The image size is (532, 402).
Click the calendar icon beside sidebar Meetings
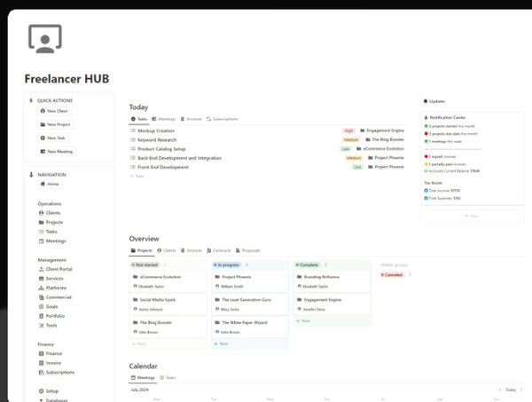(42, 241)
